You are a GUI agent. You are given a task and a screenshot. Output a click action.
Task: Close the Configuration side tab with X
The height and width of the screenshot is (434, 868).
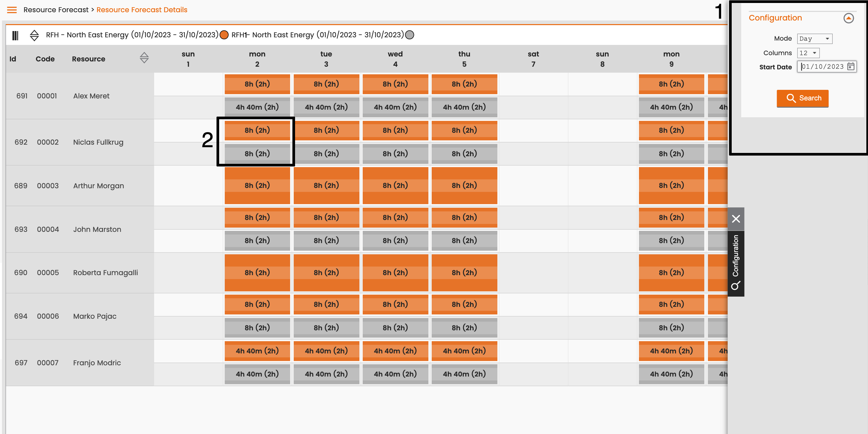click(736, 219)
